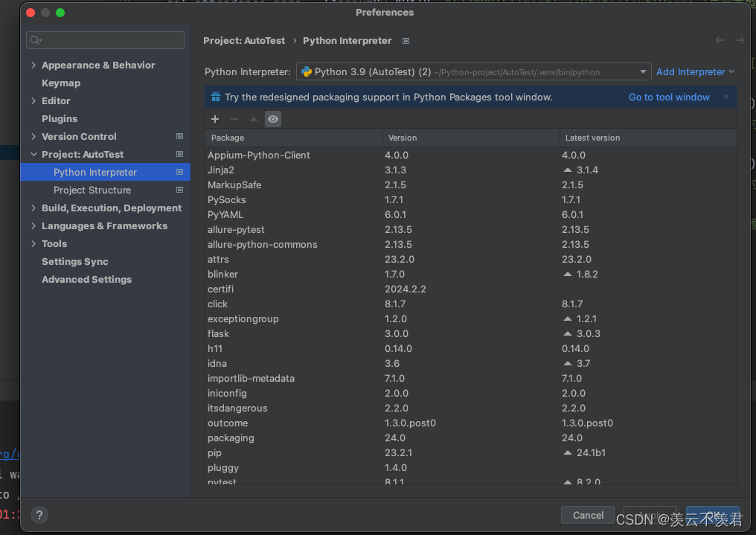The image size is (756, 535).
Task: Select Appium-Python-Client package row
Action: 471,156
